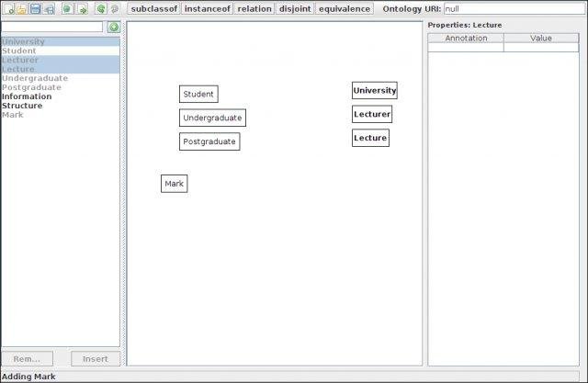Click the greyed-out undo arrow icon

click(x=115, y=8)
